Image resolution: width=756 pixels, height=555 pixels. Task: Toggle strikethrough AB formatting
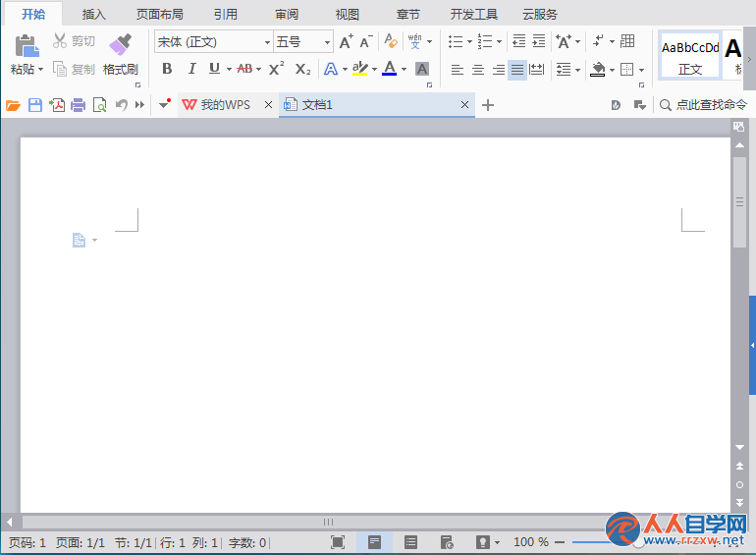pos(244,69)
